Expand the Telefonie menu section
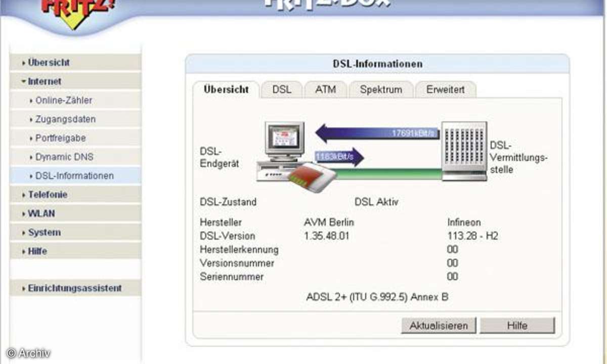This screenshot has height=364, width=607. pyautogui.click(x=75, y=195)
